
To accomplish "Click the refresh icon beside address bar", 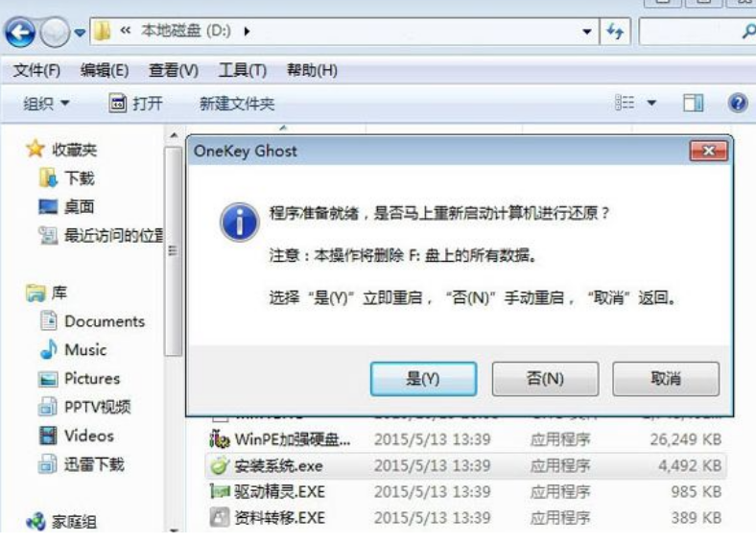I will 615,32.
